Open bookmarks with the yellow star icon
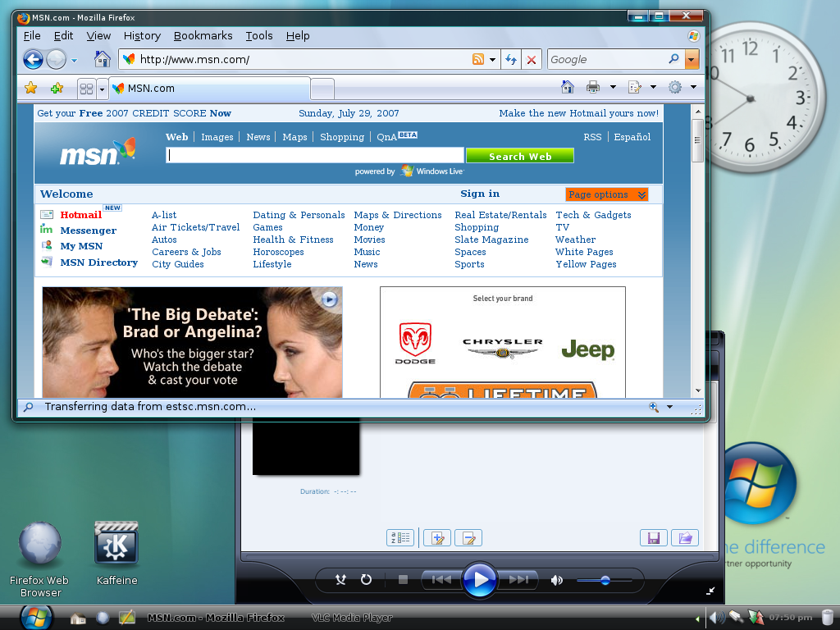Viewport: 840px width, 630px height. point(31,88)
